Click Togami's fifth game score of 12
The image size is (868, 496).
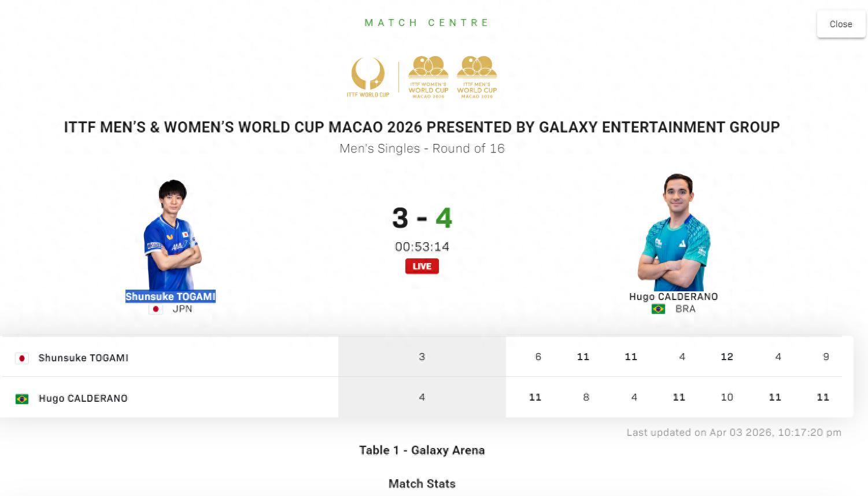click(727, 357)
